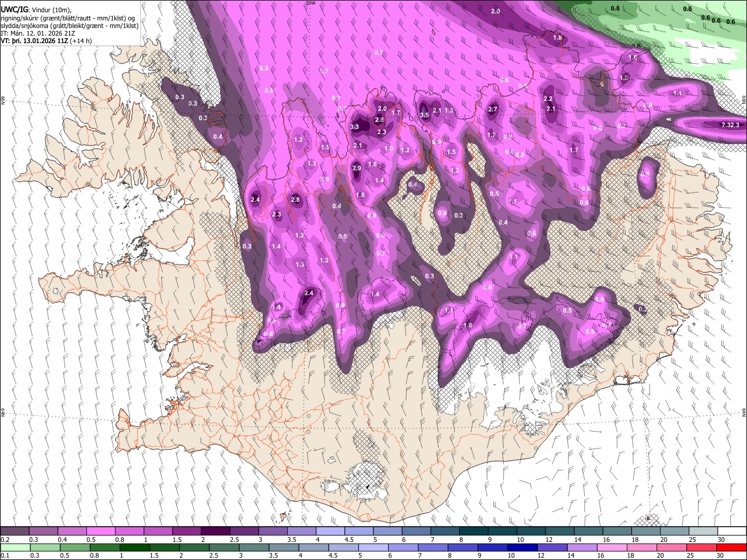Click the bottom-row swatch between 25 and 30

[x=701, y=548]
